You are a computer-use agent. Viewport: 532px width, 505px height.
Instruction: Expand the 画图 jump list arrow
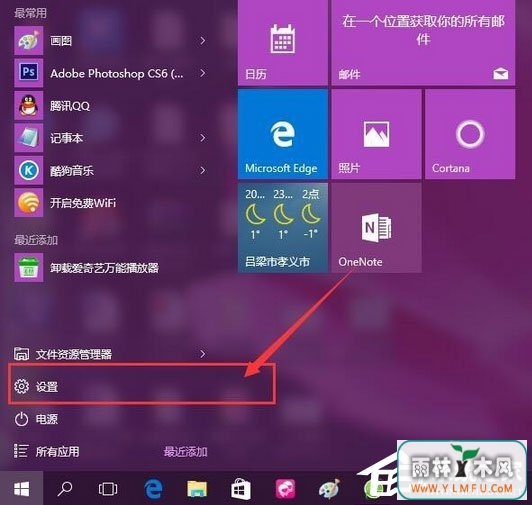point(203,41)
